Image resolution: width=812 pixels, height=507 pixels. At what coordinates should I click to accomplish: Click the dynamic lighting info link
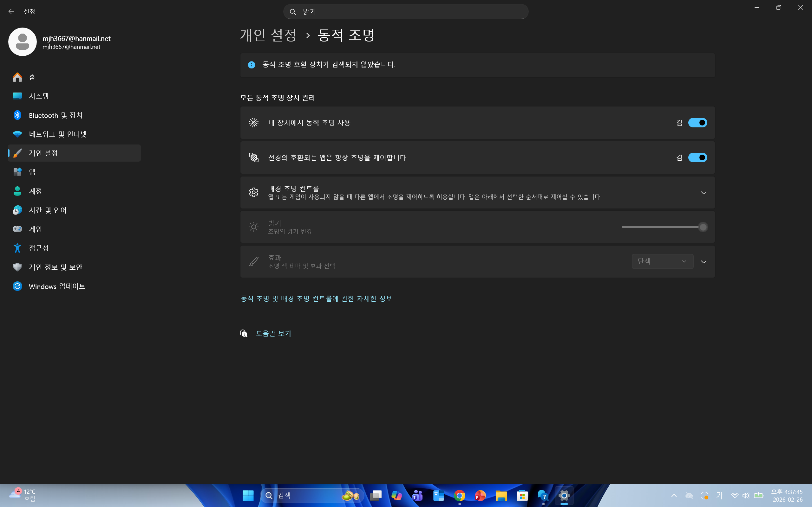point(316,298)
